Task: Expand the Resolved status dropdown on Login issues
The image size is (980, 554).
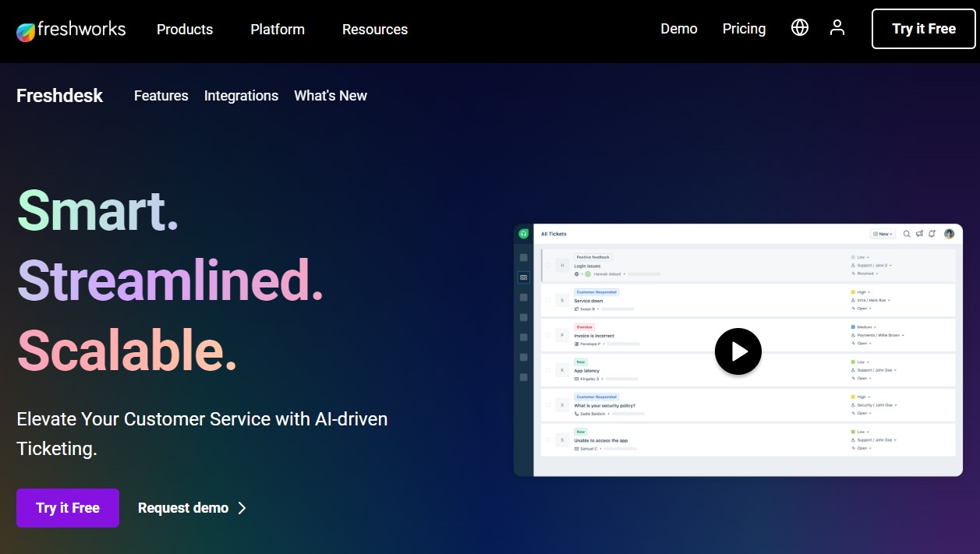Action: click(x=867, y=273)
